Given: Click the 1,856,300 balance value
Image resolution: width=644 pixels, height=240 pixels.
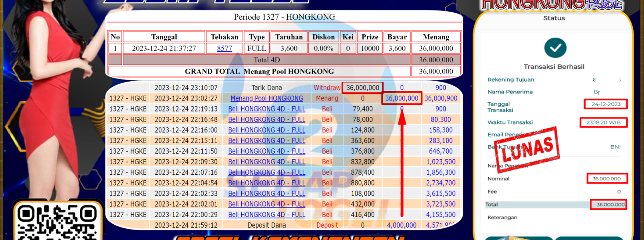Looking at the screenshot, I should click(x=441, y=172).
